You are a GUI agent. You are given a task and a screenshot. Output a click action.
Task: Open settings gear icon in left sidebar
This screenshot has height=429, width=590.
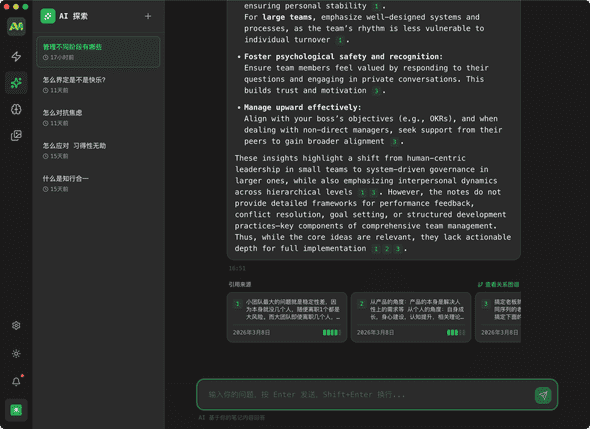point(16,326)
